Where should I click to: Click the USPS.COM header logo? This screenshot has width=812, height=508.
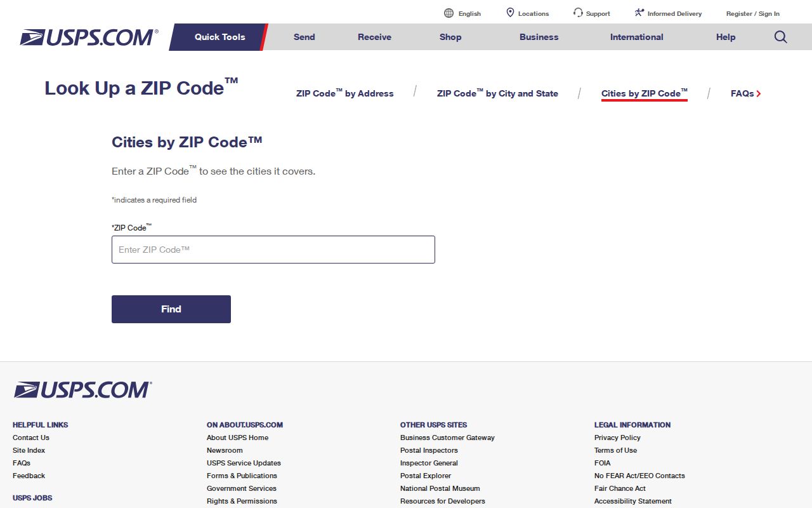click(x=89, y=37)
